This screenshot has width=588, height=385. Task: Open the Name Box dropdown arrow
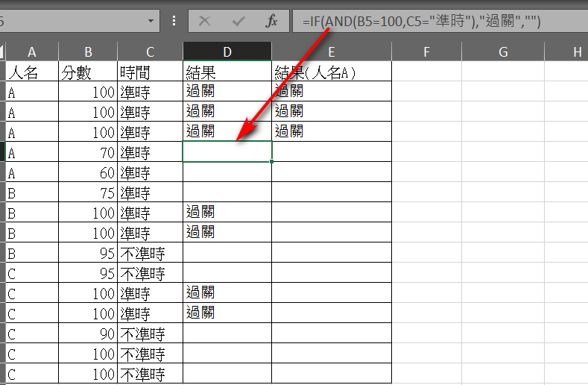click(151, 21)
